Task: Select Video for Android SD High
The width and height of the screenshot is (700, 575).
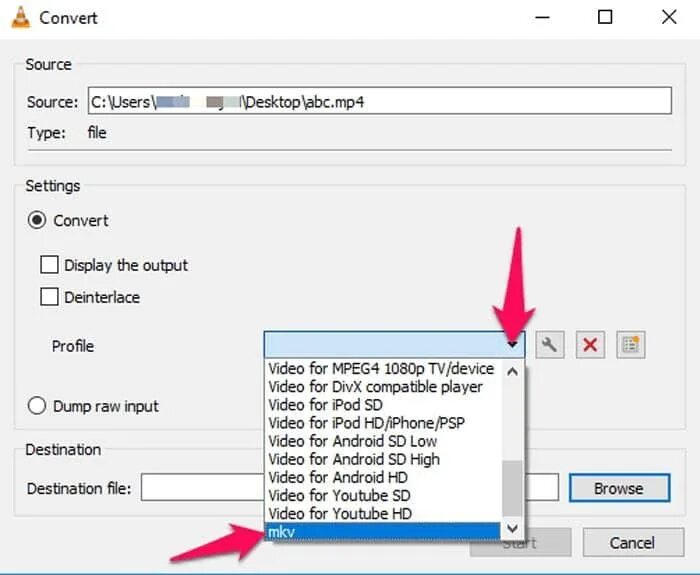Action: (x=382, y=459)
